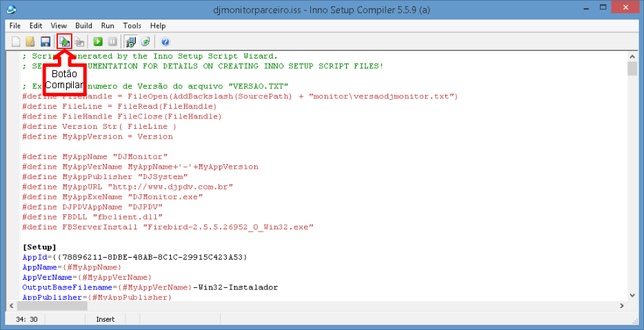Click the Target Setup toolbar icon
Screen dimensions: 644x330
(131, 42)
